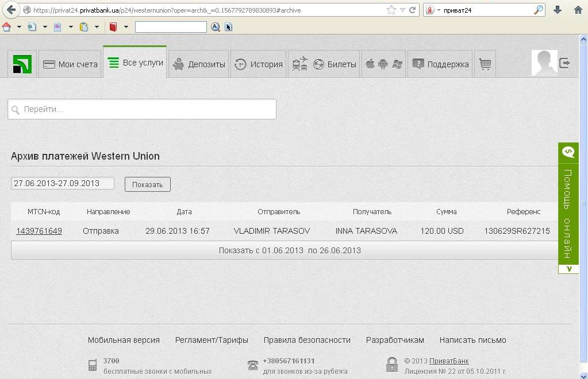
Task: Expand the arrow next to the blue document icon
Action: click(x=45, y=26)
